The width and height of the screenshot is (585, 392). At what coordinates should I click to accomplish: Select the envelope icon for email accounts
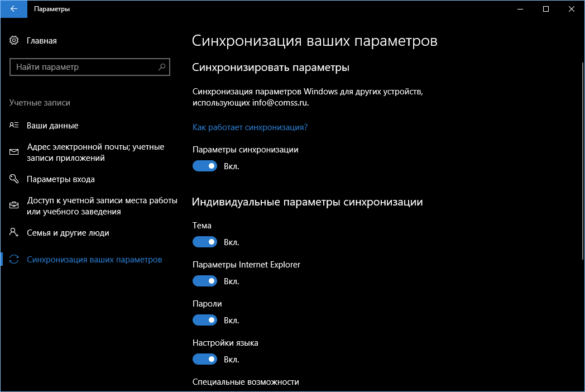pos(14,152)
